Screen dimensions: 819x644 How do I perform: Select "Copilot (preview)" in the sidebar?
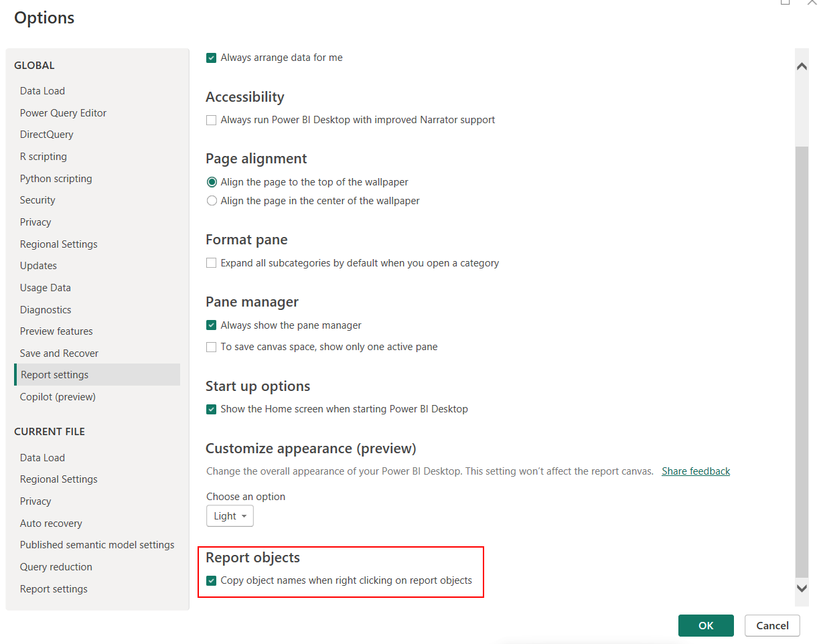point(58,396)
